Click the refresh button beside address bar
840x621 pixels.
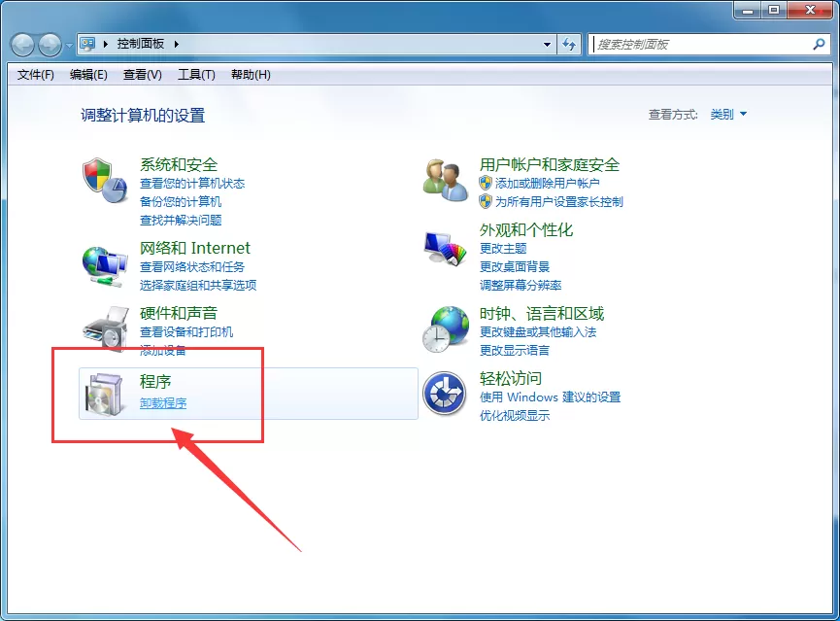[569, 44]
